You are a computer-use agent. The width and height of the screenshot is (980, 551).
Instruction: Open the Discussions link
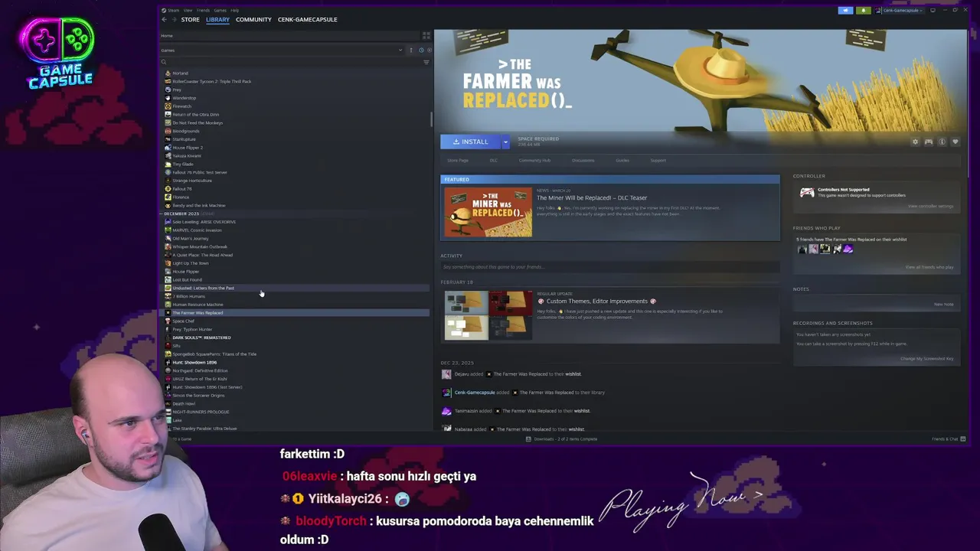583,161
